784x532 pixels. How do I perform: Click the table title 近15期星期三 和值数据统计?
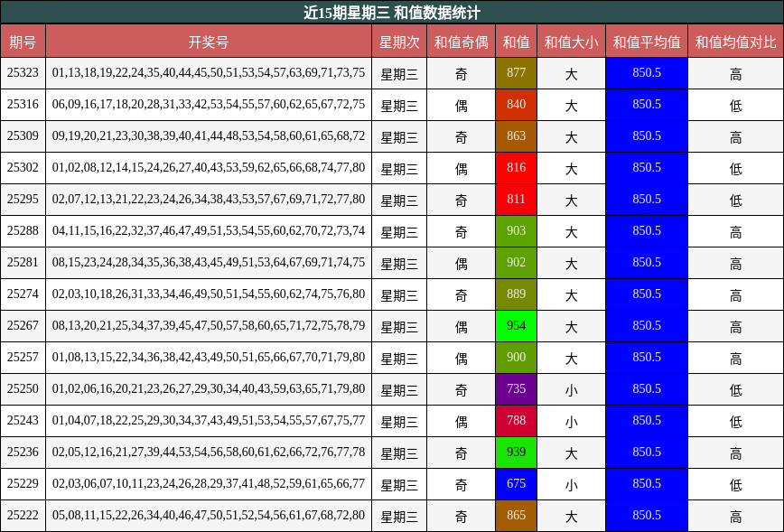(392, 11)
